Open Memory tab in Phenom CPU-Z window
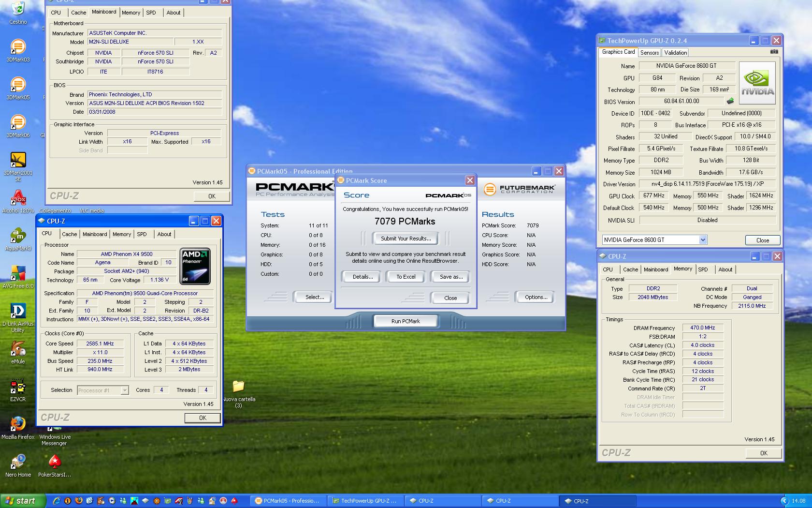The width and height of the screenshot is (812, 508). coord(122,234)
